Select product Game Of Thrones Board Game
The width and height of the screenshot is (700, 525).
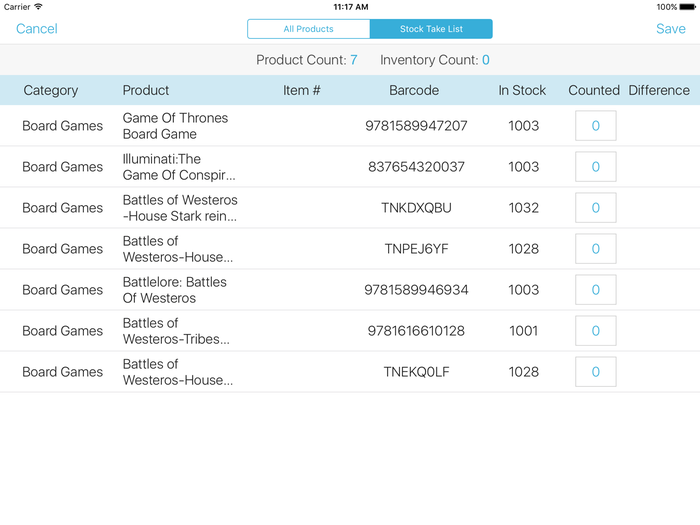point(175,126)
